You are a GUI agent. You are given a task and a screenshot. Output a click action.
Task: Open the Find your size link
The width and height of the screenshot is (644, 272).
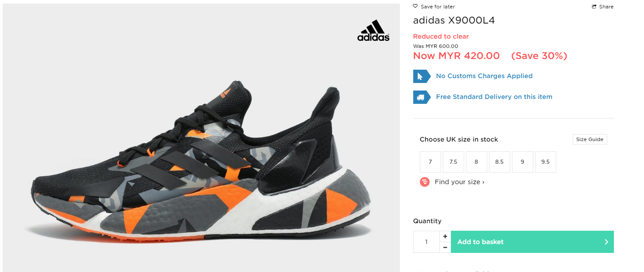click(x=459, y=182)
